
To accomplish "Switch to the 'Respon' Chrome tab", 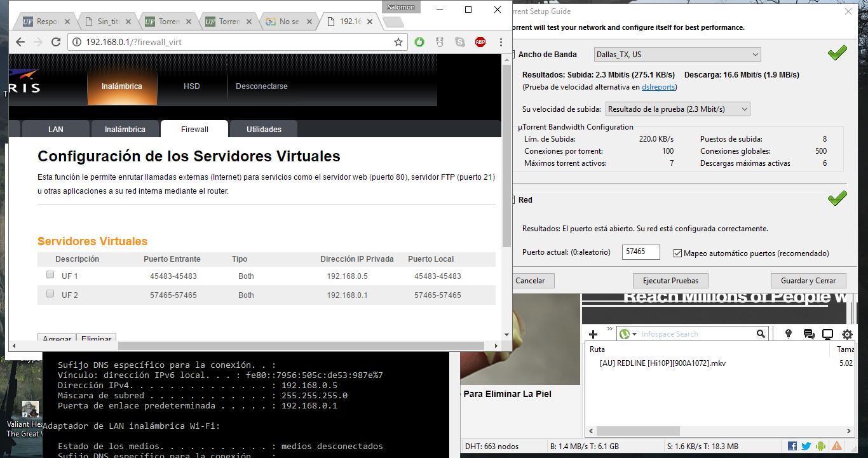I will point(46,22).
